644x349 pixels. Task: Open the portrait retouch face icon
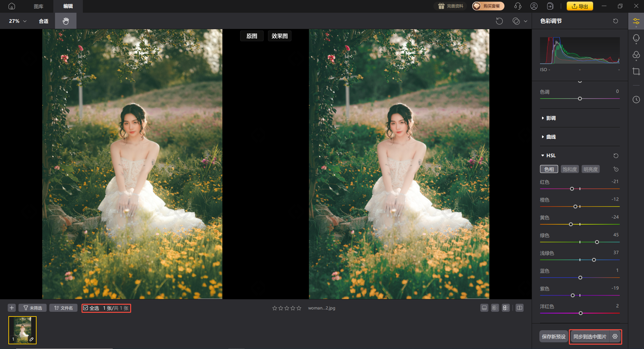pyautogui.click(x=636, y=38)
